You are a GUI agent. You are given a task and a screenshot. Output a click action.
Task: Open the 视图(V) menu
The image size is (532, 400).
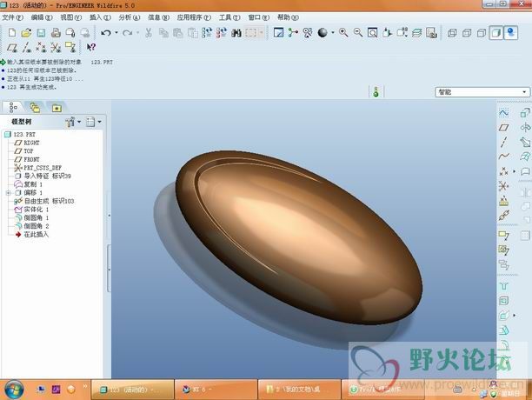click(71, 17)
